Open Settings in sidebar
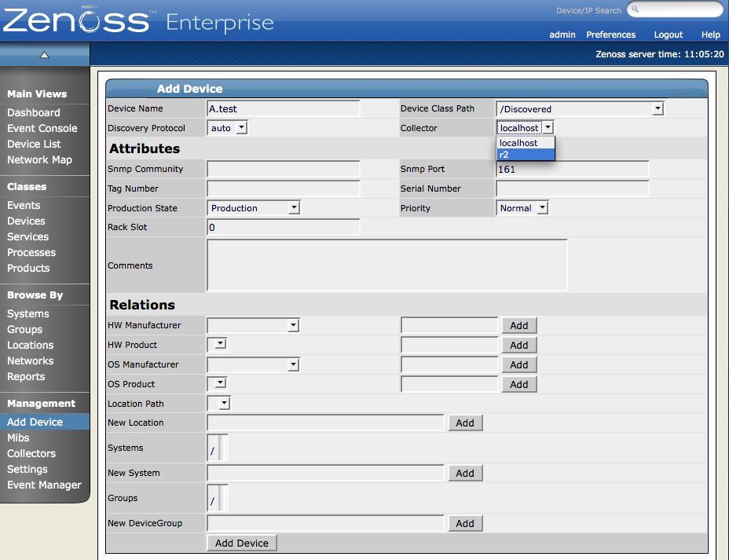The image size is (729, 560). pyautogui.click(x=27, y=470)
